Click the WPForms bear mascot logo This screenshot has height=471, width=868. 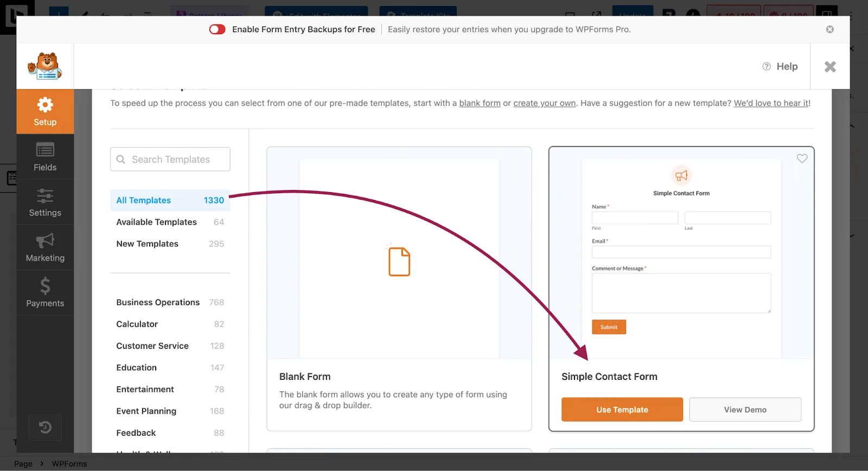point(45,66)
